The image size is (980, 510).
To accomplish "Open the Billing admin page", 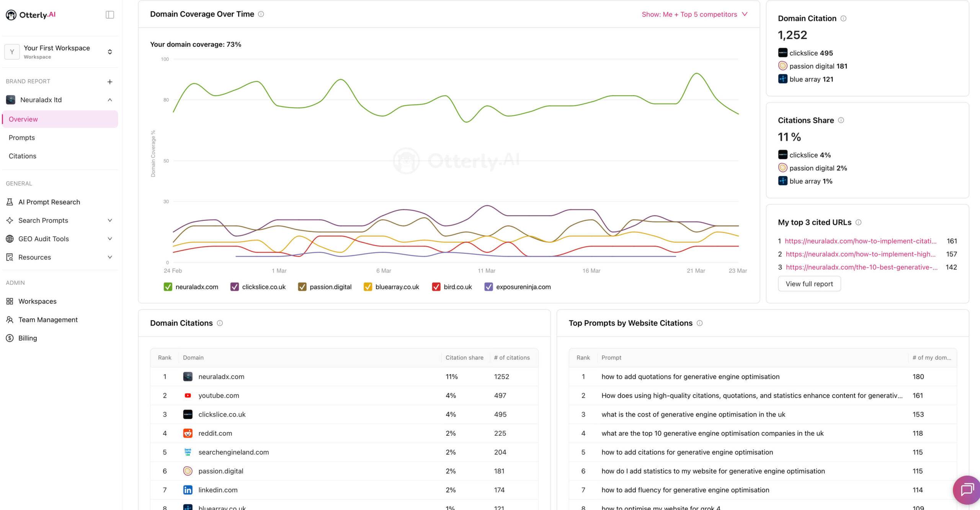I will (x=28, y=338).
